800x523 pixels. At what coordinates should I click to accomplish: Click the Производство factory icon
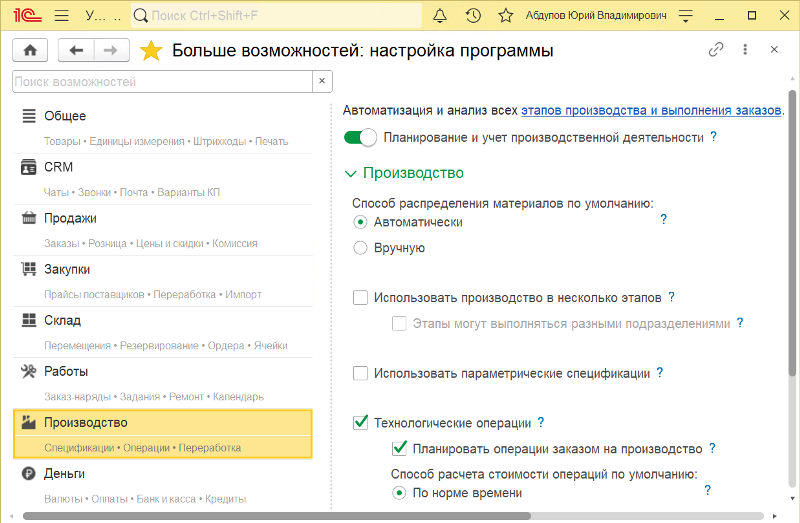point(29,422)
